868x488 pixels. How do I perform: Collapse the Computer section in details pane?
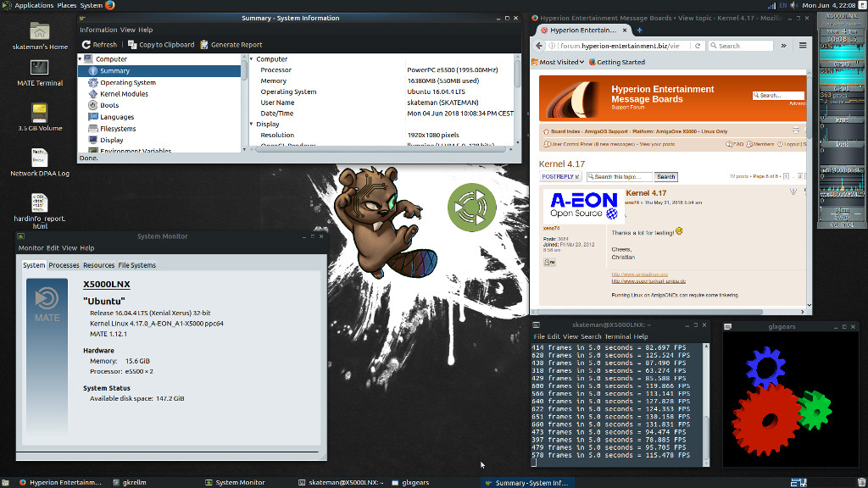pyautogui.click(x=252, y=59)
